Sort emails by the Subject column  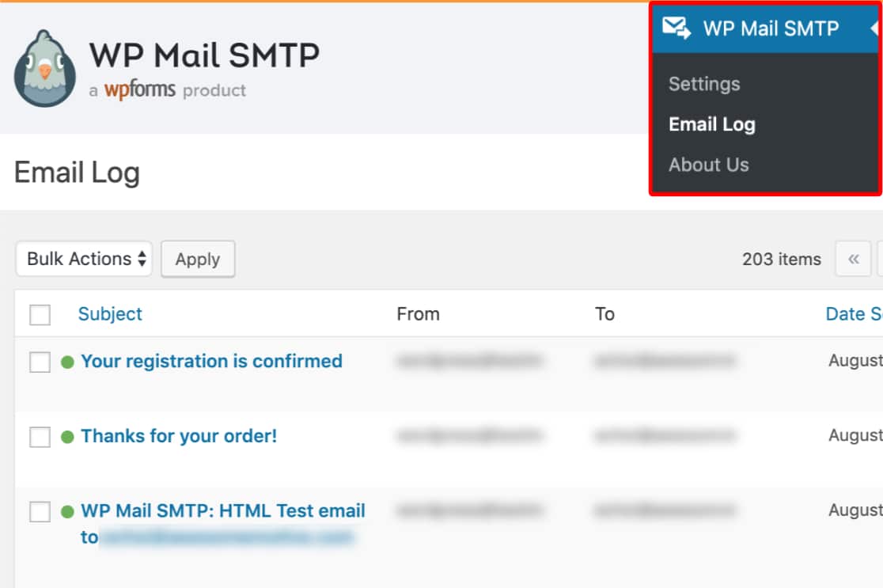pyautogui.click(x=110, y=313)
